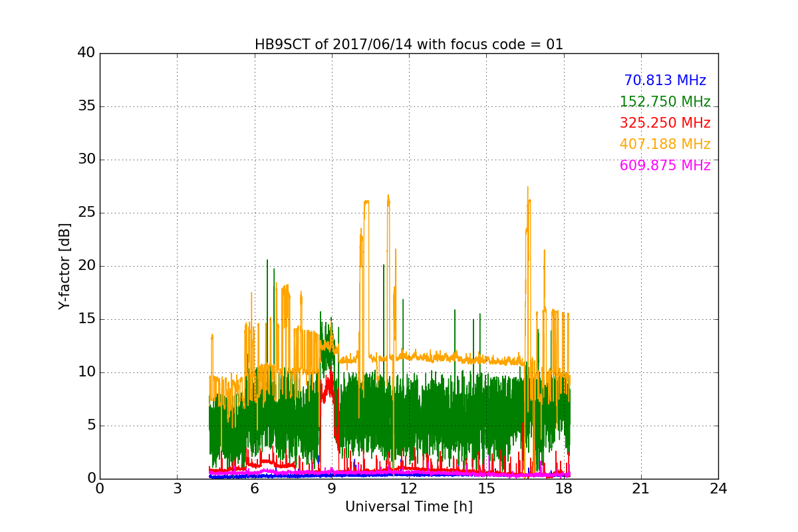Click the y-axis tick label '10'
This screenshot has width=798, height=532.
[x=86, y=372]
